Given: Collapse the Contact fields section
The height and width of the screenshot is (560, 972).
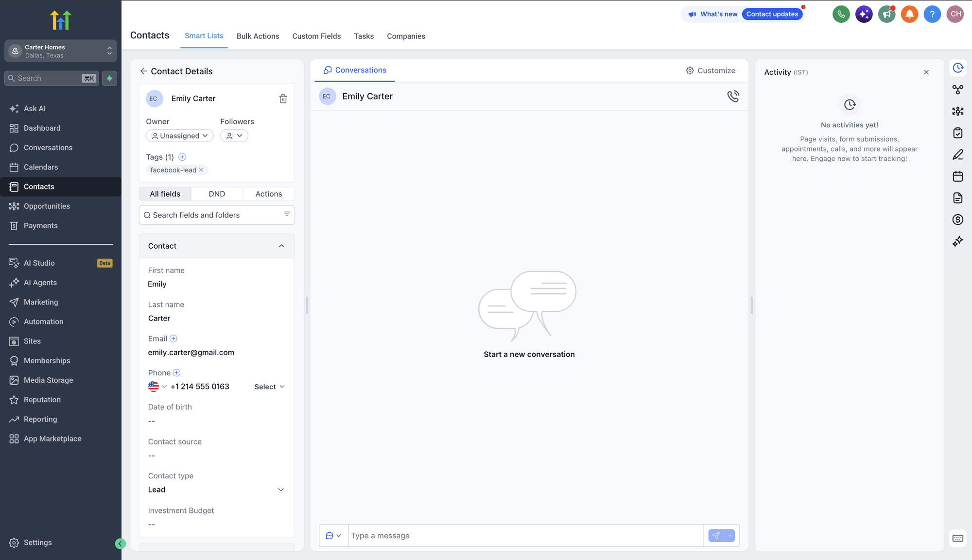Looking at the screenshot, I should tap(281, 246).
